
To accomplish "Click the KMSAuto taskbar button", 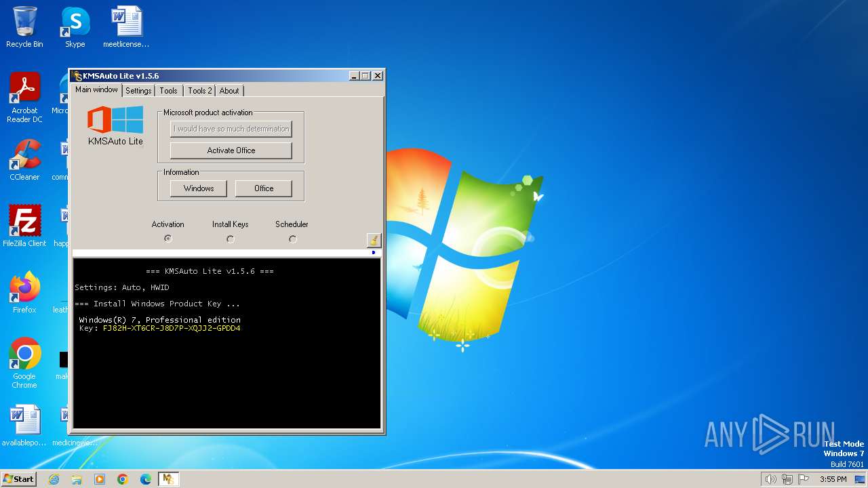I will (168, 479).
